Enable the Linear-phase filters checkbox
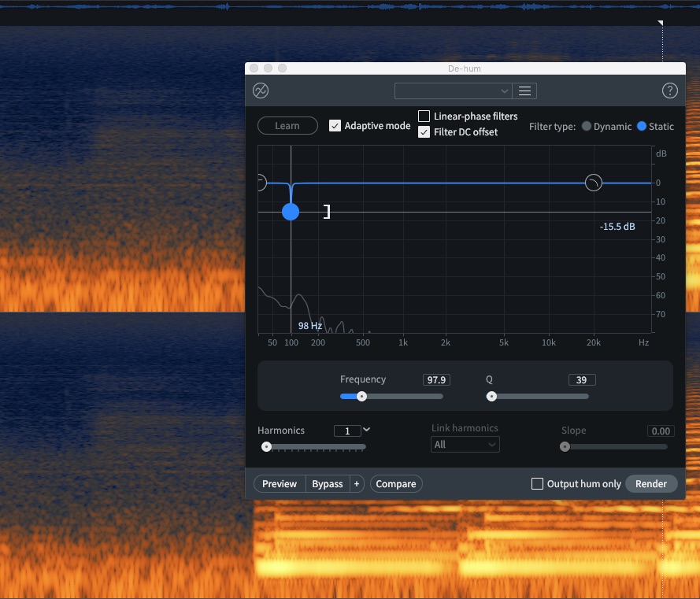Screen dimensions: 700x599 click(x=424, y=116)
